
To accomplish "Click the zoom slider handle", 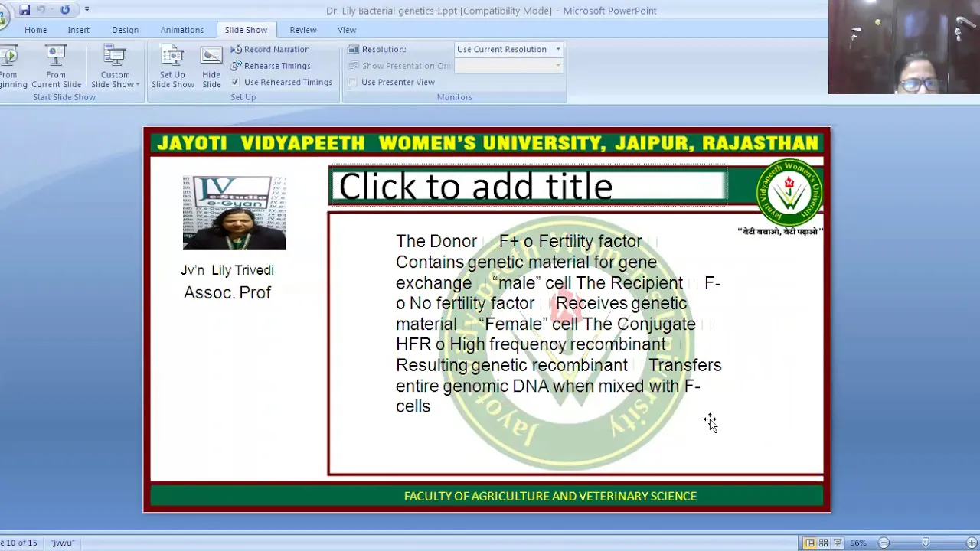I will point(926,543).
